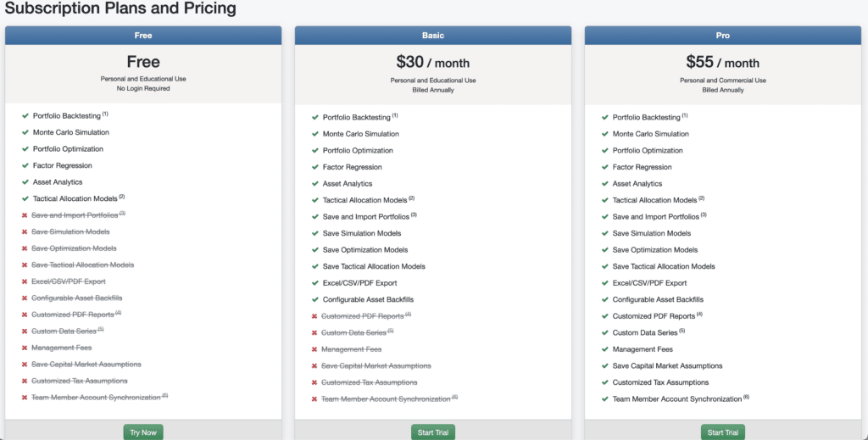Image resolution: width=868 pixels, height=440 pixels.
Task: Click the $55 / month price in Pro plan
Action: 722,63
